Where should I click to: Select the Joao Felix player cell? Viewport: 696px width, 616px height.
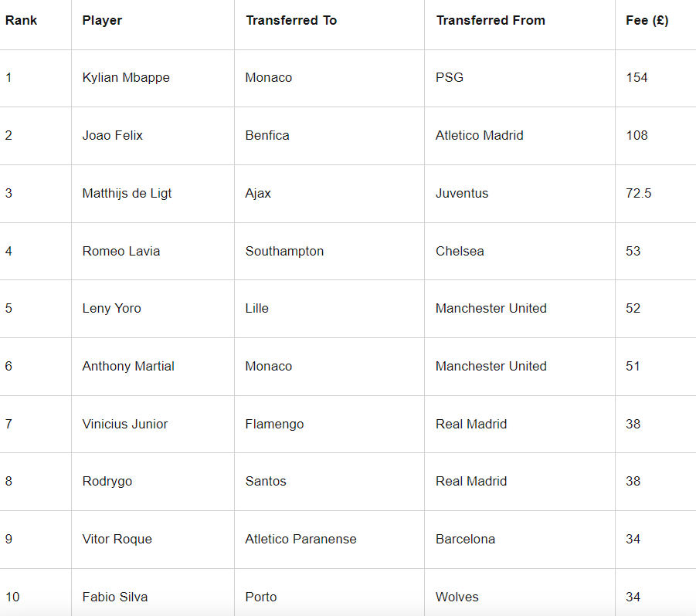(x=113, y=136)
